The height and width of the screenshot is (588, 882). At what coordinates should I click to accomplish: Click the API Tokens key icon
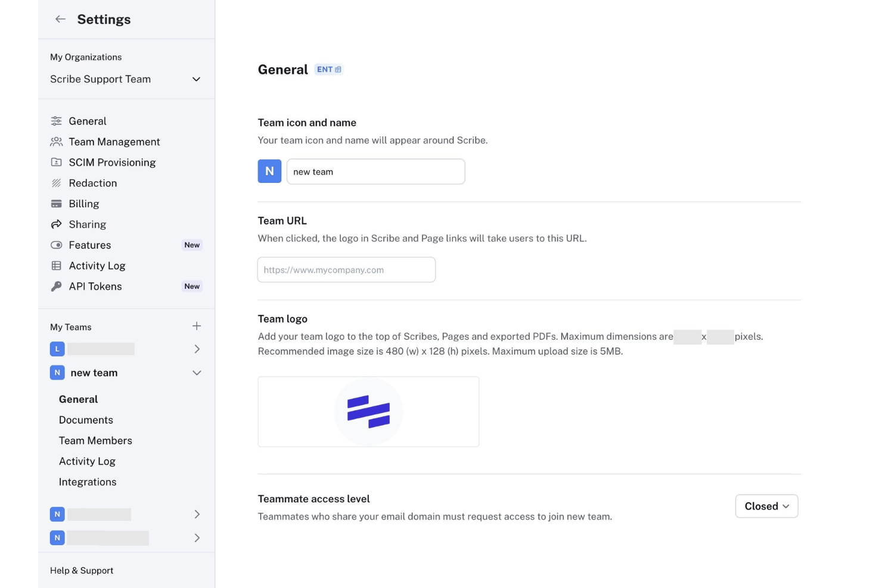tap(57, 287)
